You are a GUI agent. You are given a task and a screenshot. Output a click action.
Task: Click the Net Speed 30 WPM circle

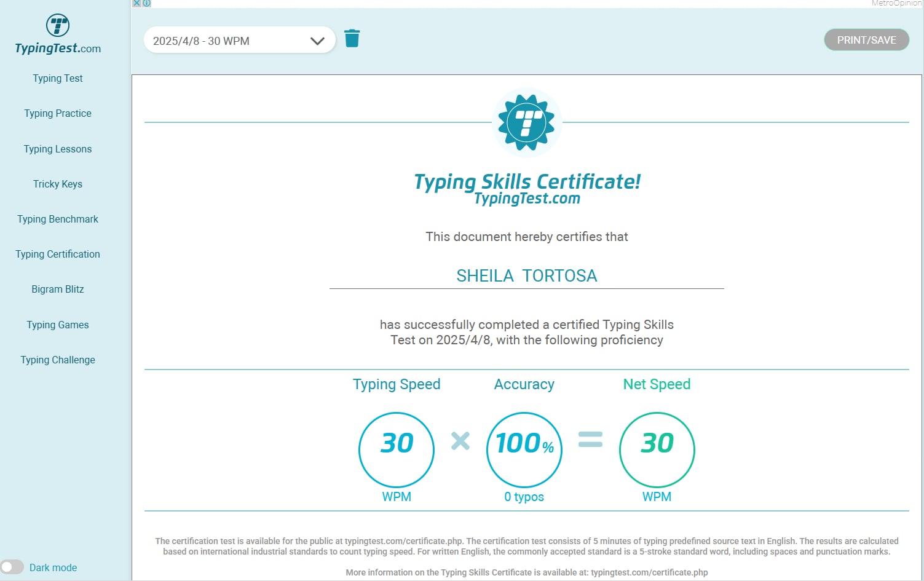point(657,449)
